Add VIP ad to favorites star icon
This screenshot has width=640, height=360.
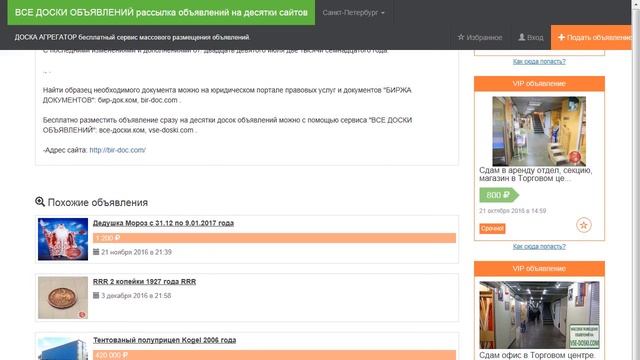tap(584, 225)
